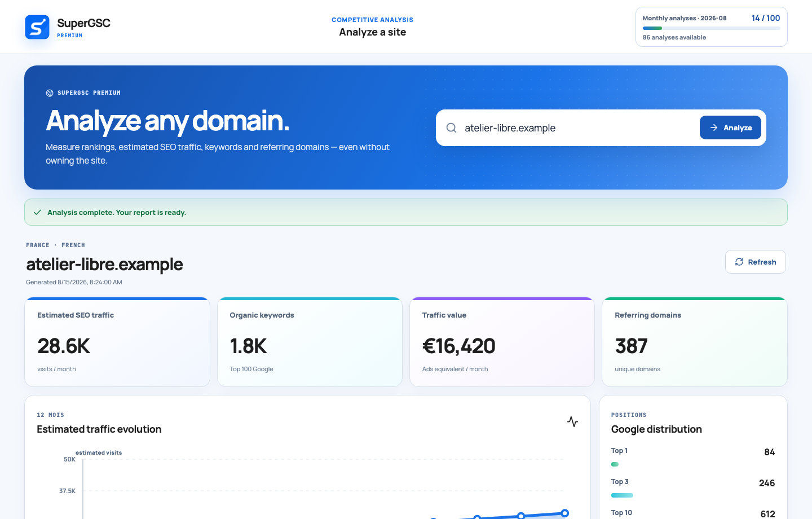This screenshot has height=519, width=812.
Task: Open the Referring domains card
Action: 695,342
